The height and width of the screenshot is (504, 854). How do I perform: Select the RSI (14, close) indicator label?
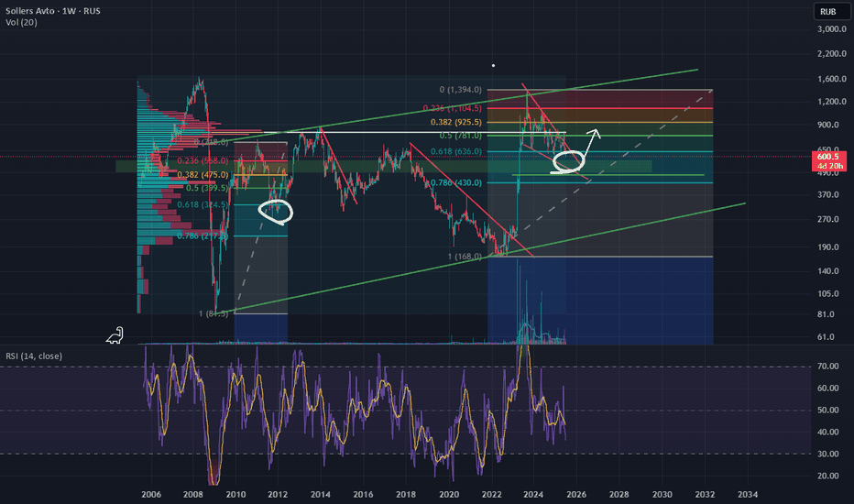click(x=34, y=356)
